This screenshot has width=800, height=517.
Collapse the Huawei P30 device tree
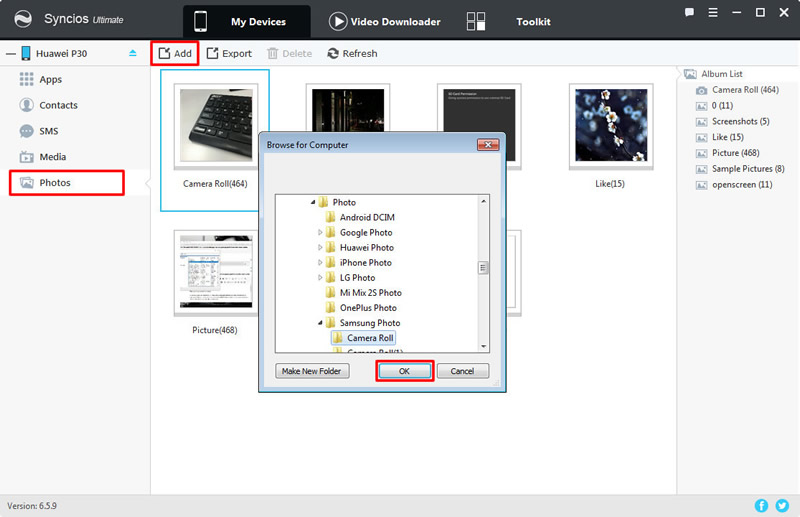(11, 53)
